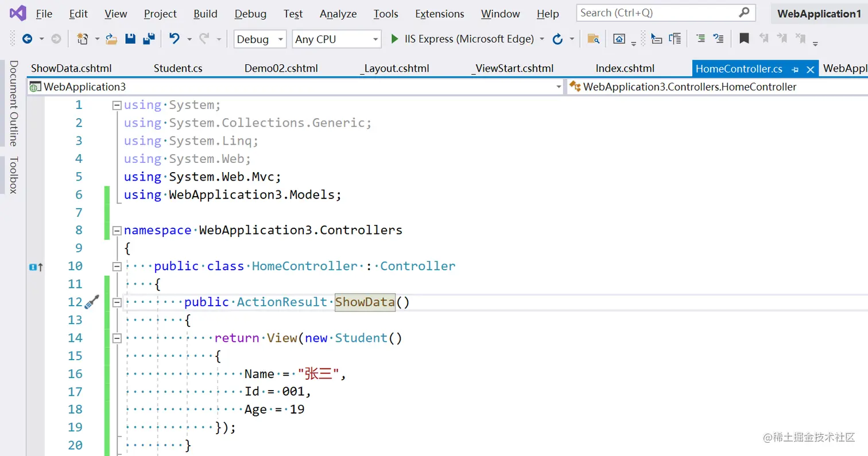Image resolution: width=868 pixels, height=456 pixels.
Task: Click the screwdriver quick actions icon
Action: 92,302
